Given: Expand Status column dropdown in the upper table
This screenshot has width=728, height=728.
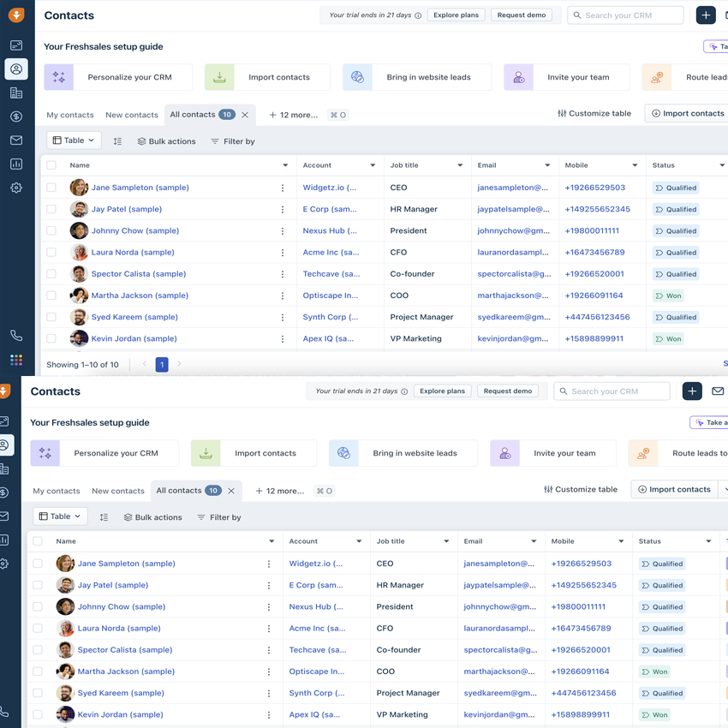Looking at the screenshot, I should point(722,165).
